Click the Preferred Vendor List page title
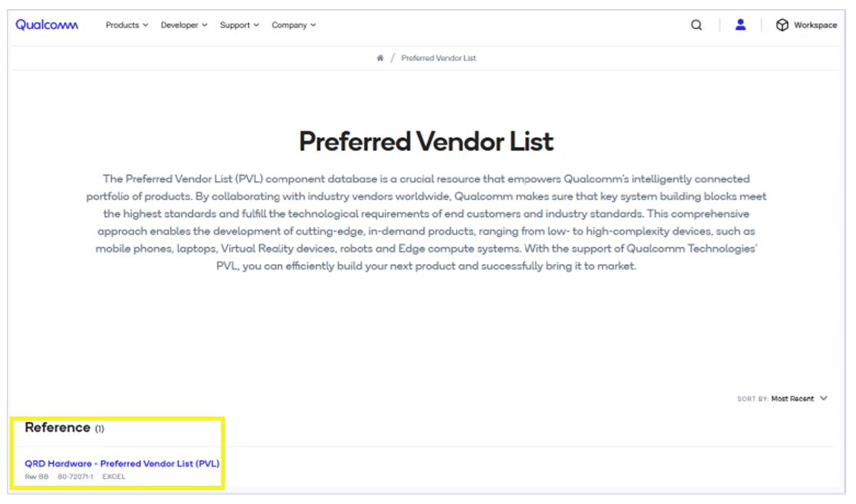The height and width of the screenshot is (504, 856). pos(426,142)
